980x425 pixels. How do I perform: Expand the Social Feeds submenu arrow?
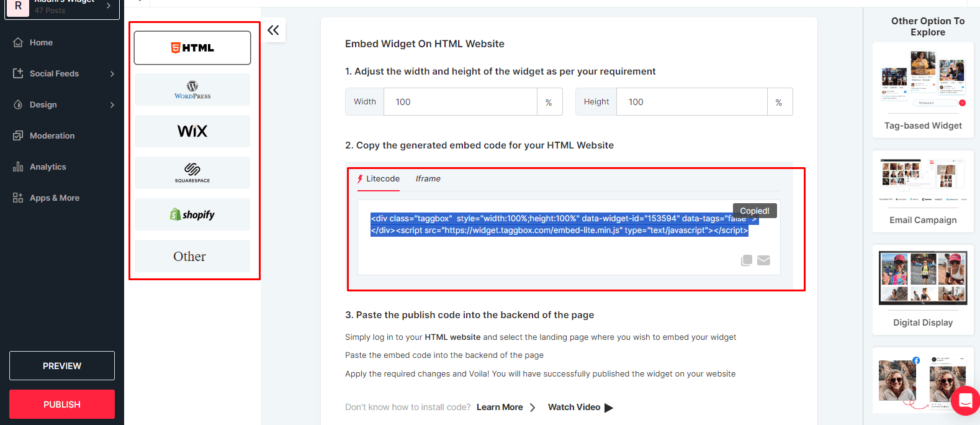[112, 73]
